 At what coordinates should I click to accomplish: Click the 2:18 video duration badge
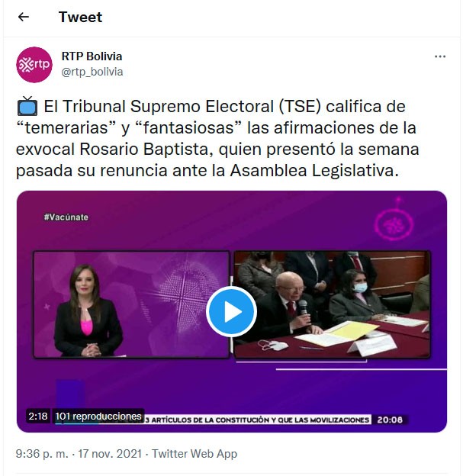(38, 416)
